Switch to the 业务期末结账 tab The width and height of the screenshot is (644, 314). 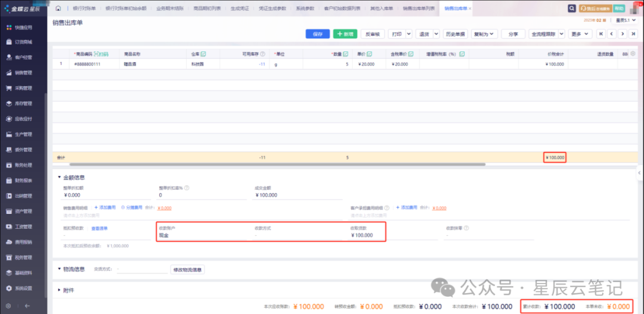click(170, 8)
